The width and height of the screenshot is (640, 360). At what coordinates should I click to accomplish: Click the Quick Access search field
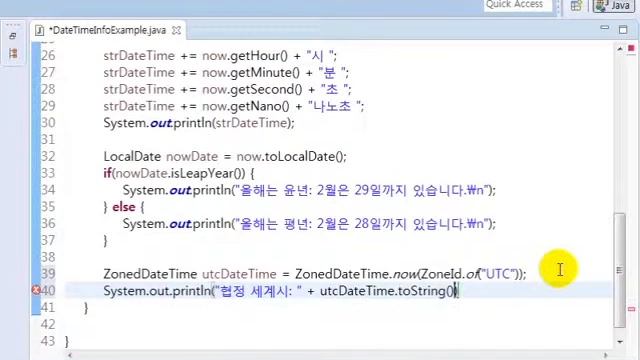pos(518,5)
